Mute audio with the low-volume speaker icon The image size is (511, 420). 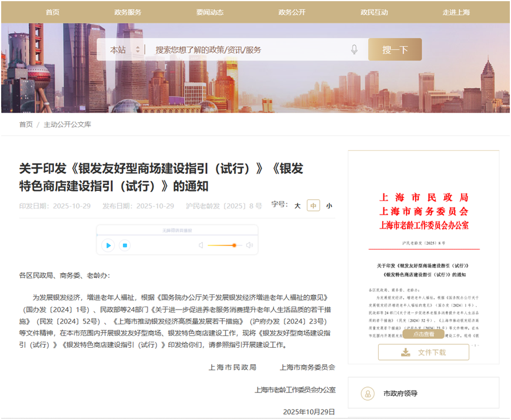(201, 246)
